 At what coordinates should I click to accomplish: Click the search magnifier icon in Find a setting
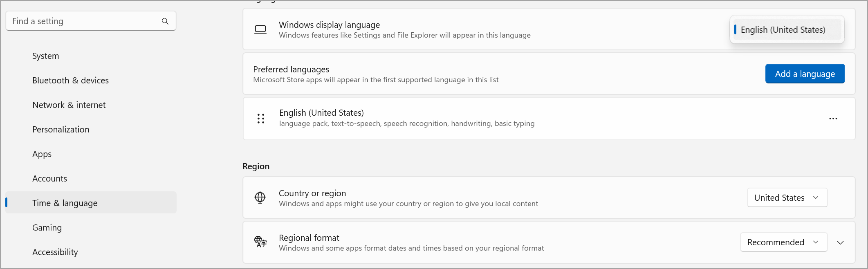[165, 21]
